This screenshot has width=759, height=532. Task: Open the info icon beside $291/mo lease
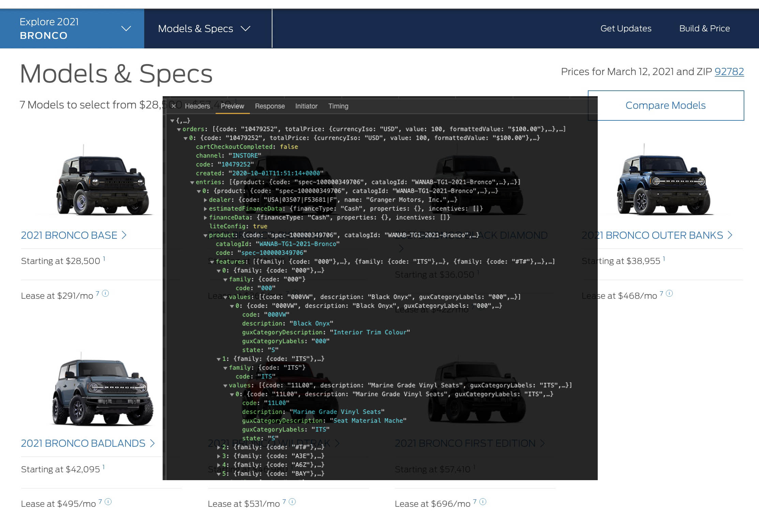point(106,294)
